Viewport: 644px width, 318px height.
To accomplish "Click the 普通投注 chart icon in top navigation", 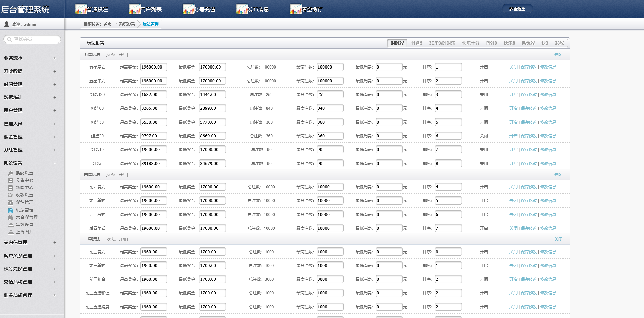I will 81,9.
